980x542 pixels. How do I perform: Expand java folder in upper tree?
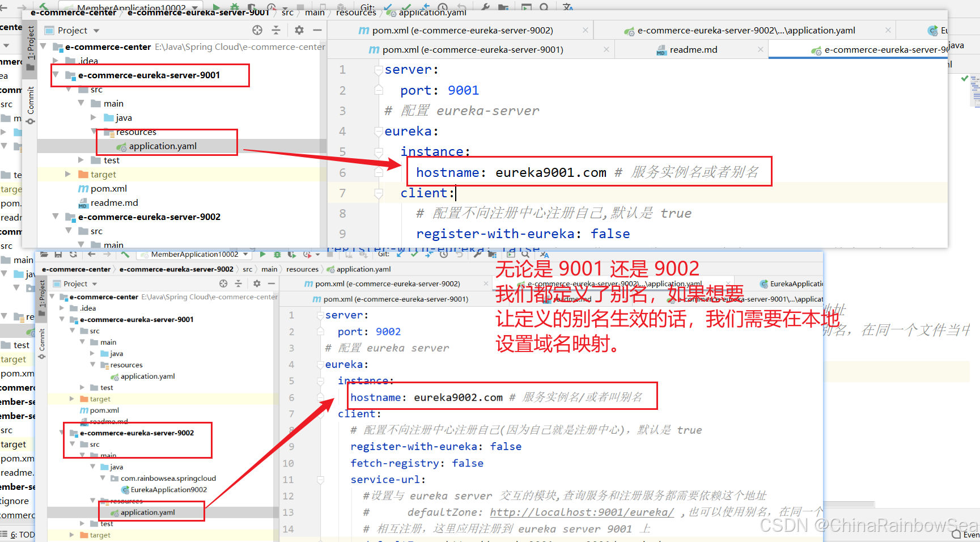(x=94, y=117)
